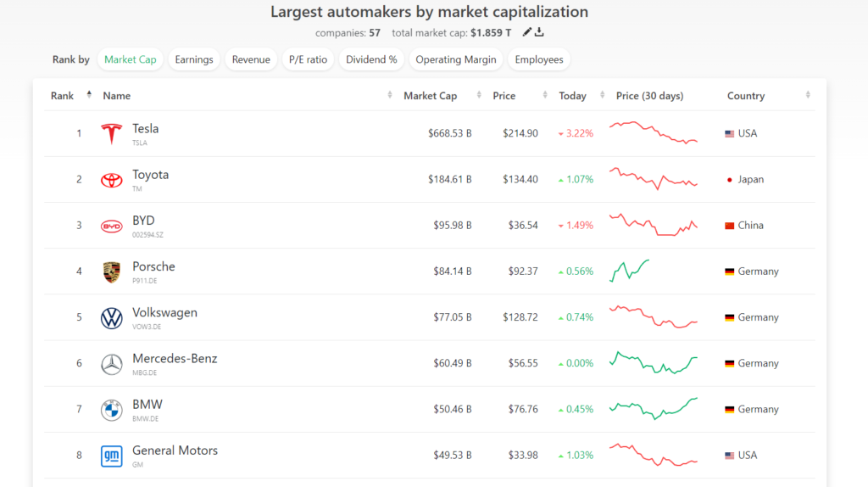The height and width of the screenshot is (487, 868).
Task: Sort by Country column header arrows
Action: [x=808, y=96]
